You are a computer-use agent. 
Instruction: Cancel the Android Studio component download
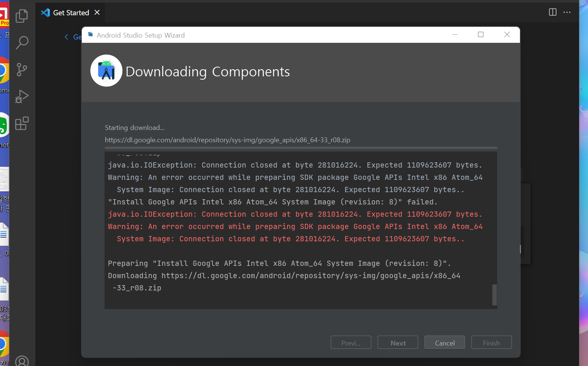click(x=445, y=343)
